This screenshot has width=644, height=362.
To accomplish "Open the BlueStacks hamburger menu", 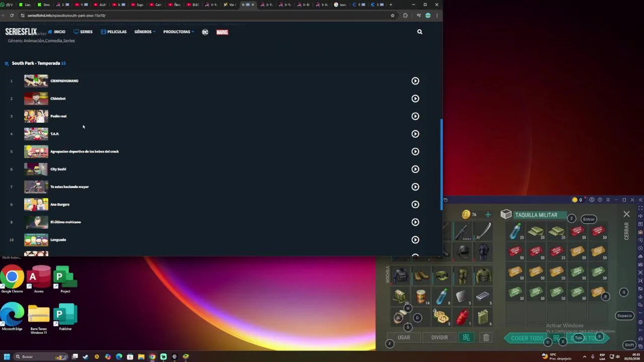I will pyautogui.click(x=608, y=200).
